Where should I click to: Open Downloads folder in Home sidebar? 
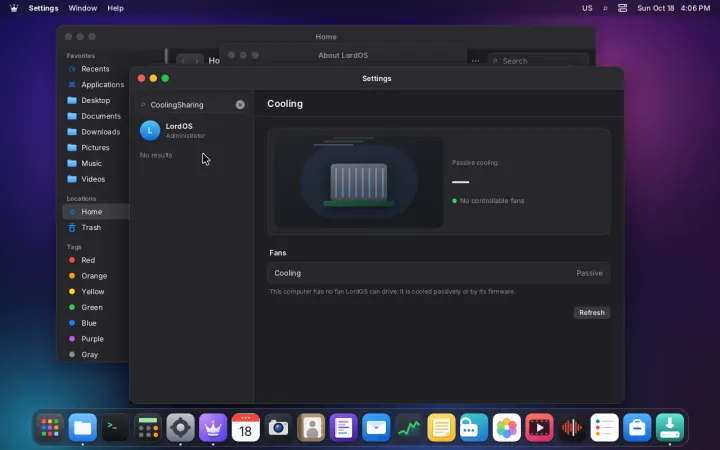tap(101, 132)
